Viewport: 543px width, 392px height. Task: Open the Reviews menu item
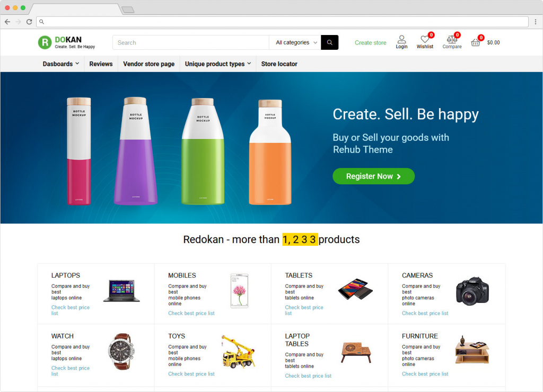click(x=101, y=64)
